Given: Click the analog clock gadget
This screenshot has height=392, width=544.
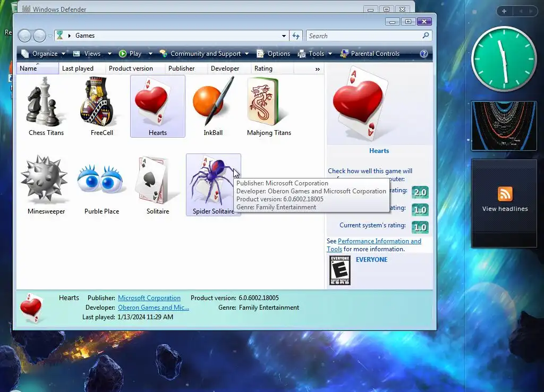Looking at the screenshot, I should point(504,59).
